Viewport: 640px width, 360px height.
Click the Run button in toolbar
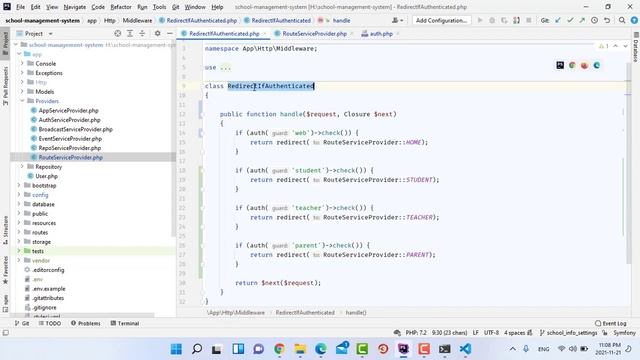(x=480, y=20)
